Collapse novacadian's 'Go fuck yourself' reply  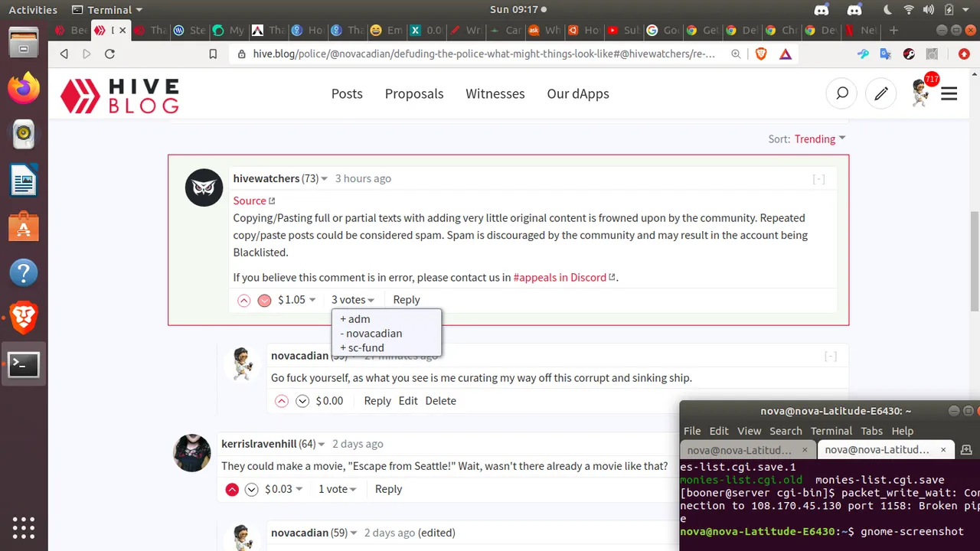[831, 356]
